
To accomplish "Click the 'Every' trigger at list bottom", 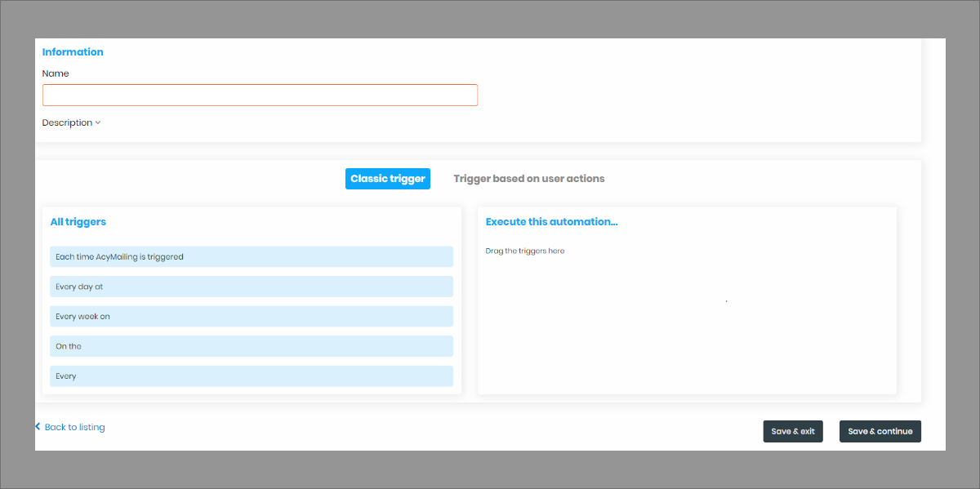I will pos(251,376).
